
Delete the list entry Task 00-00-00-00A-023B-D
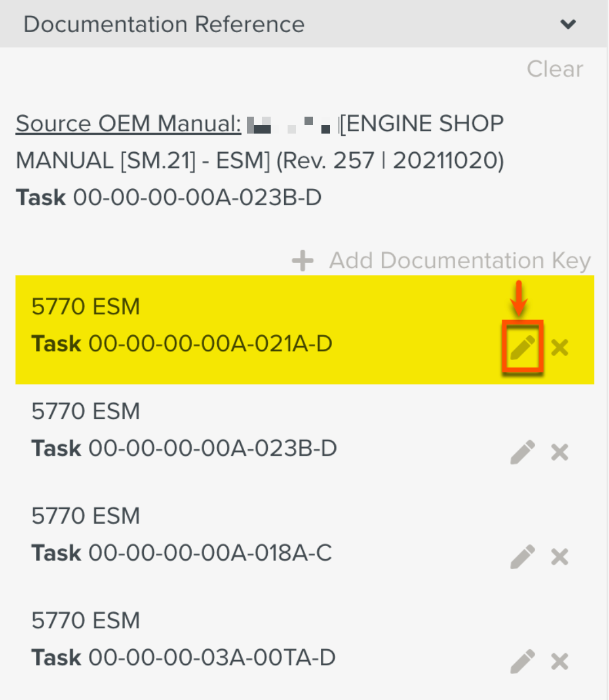(x=559, y=452)
